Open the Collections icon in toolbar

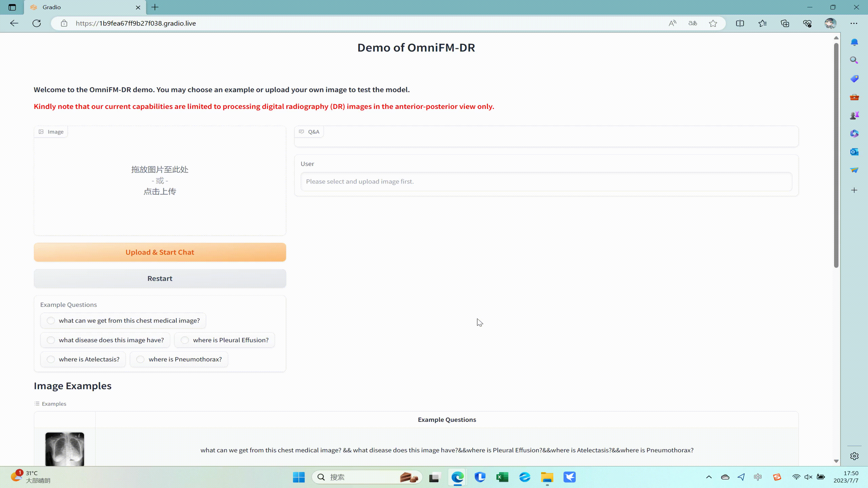785,23
